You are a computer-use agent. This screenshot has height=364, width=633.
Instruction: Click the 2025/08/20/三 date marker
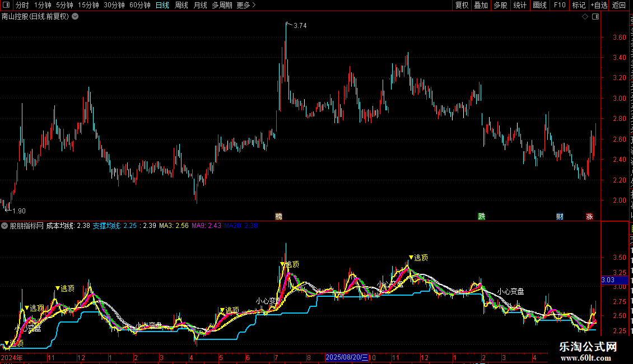[x=347, y=357]
